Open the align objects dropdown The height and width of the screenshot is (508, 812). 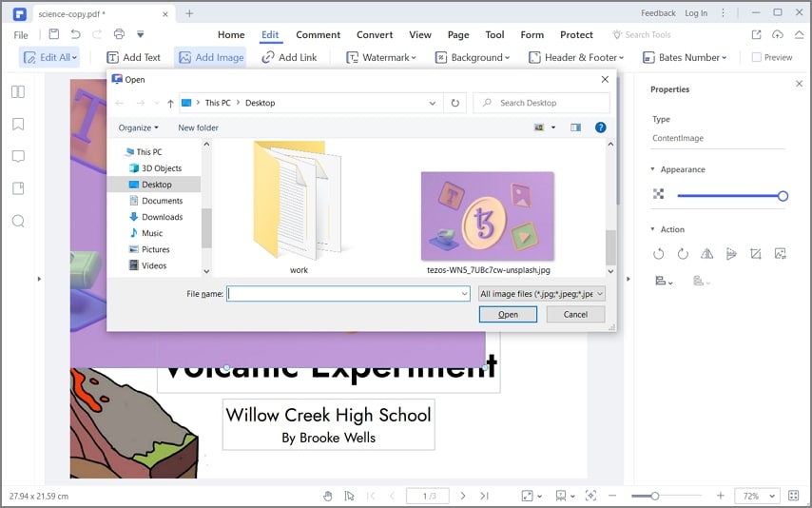[x=664, y=281]
